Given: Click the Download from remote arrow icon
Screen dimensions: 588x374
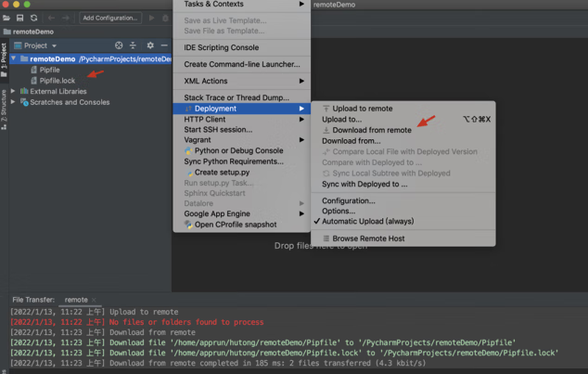Looking at the screenshot, I should 326,130.
